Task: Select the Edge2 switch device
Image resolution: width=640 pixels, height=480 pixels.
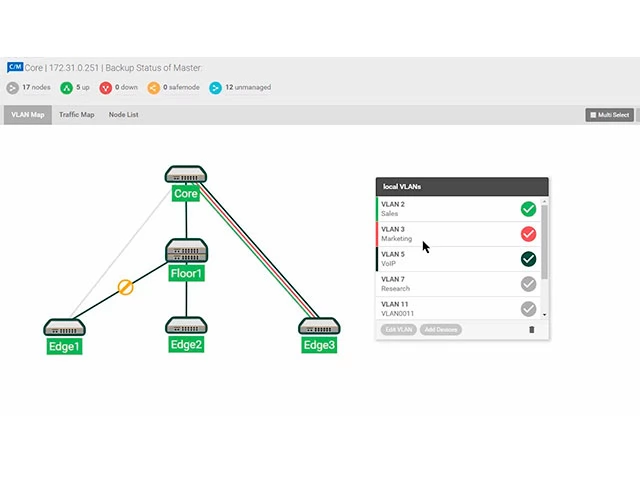Action: pyautogui.click(x=186, y=326)
